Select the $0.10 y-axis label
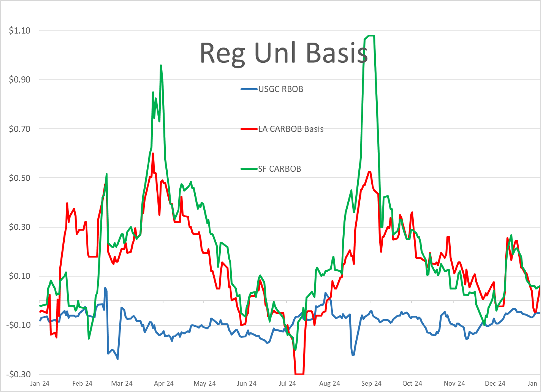Screen dimensions: 541x392 pos(20,276)
